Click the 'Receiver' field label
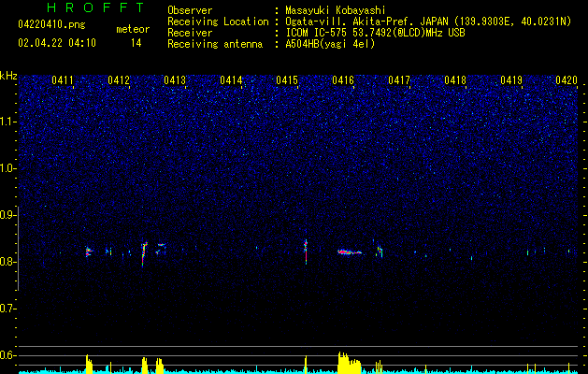588x374 pixels. 190,33
